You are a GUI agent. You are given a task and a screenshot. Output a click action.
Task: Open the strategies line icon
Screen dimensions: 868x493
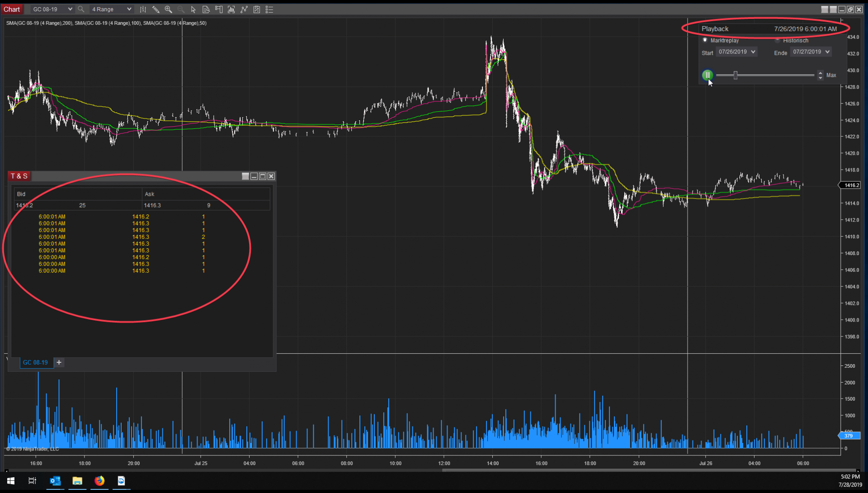[x=244, y=9]
